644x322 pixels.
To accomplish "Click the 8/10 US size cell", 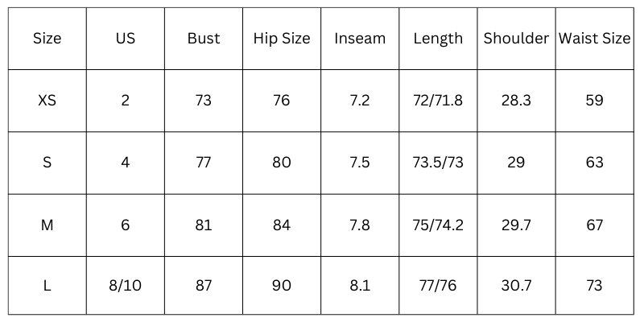I will coord(126,286).
